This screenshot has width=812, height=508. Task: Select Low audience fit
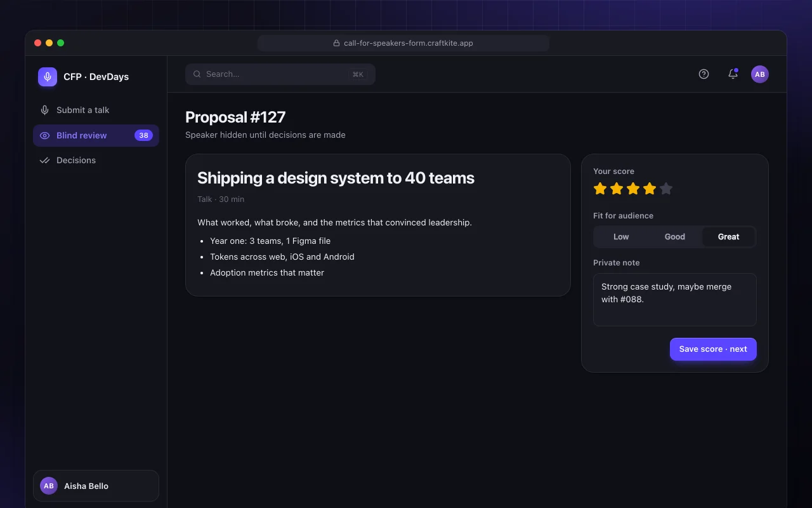[621, 237]
